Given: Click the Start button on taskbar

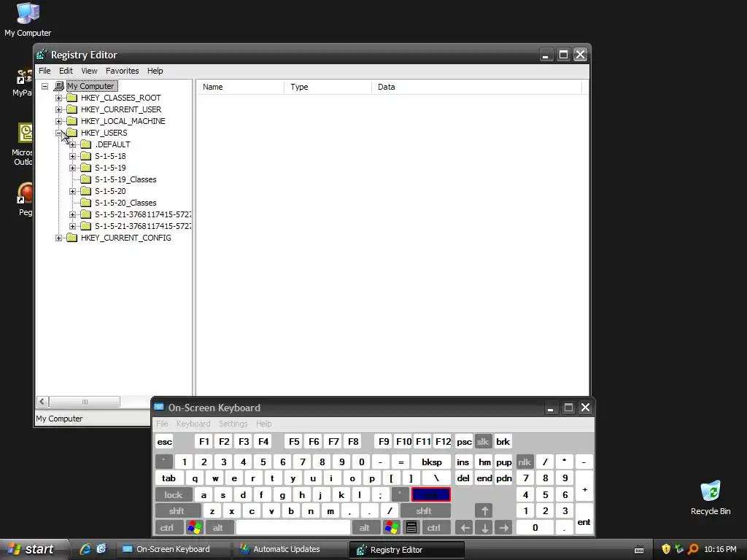Looking at the screenshot, I should pos(34,549).
